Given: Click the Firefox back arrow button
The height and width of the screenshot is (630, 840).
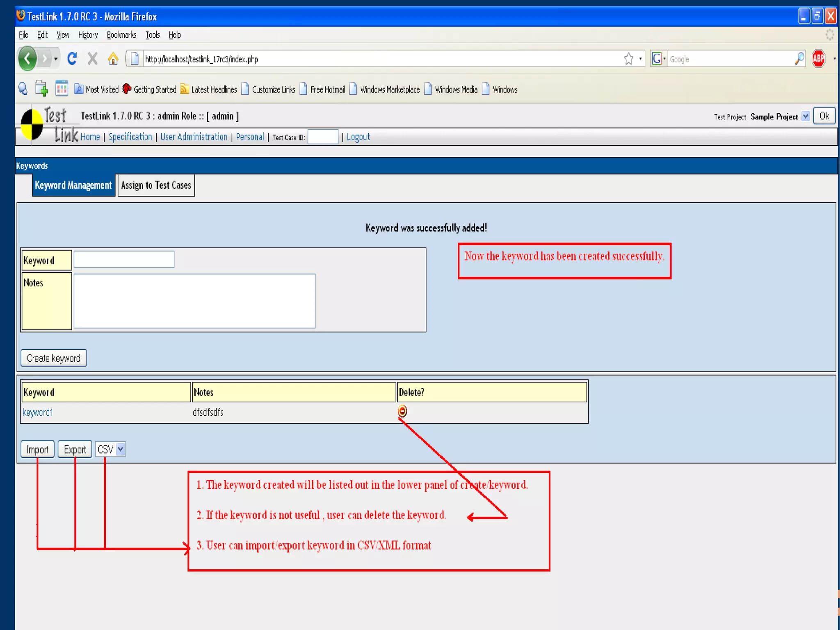Looking at the screenshot, I should click(x=27, y=59).
